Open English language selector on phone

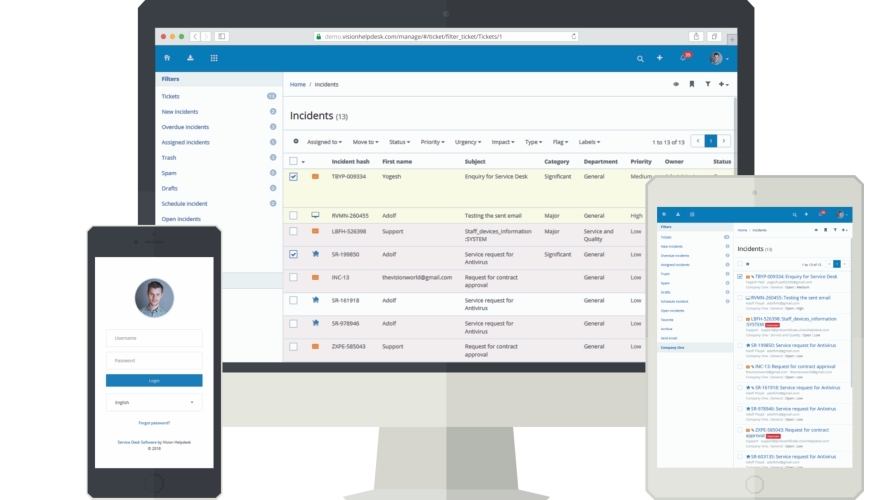click(154, 402)
